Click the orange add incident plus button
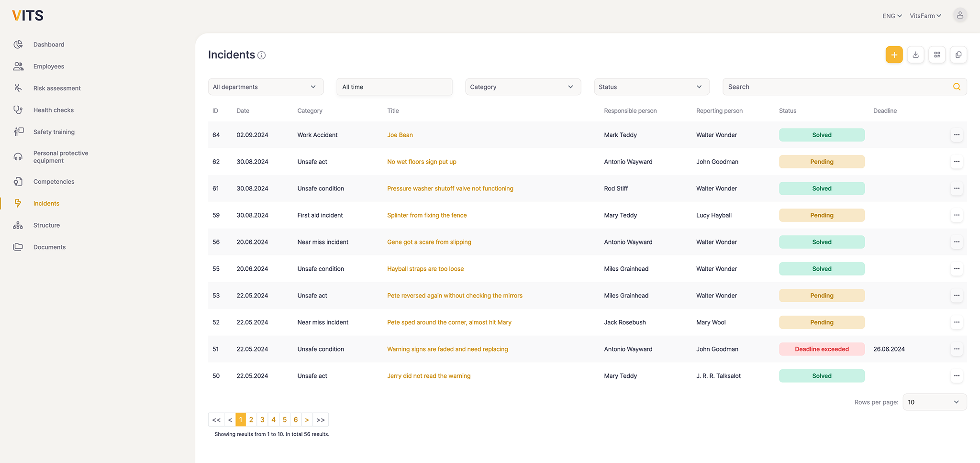 (894, 55)
